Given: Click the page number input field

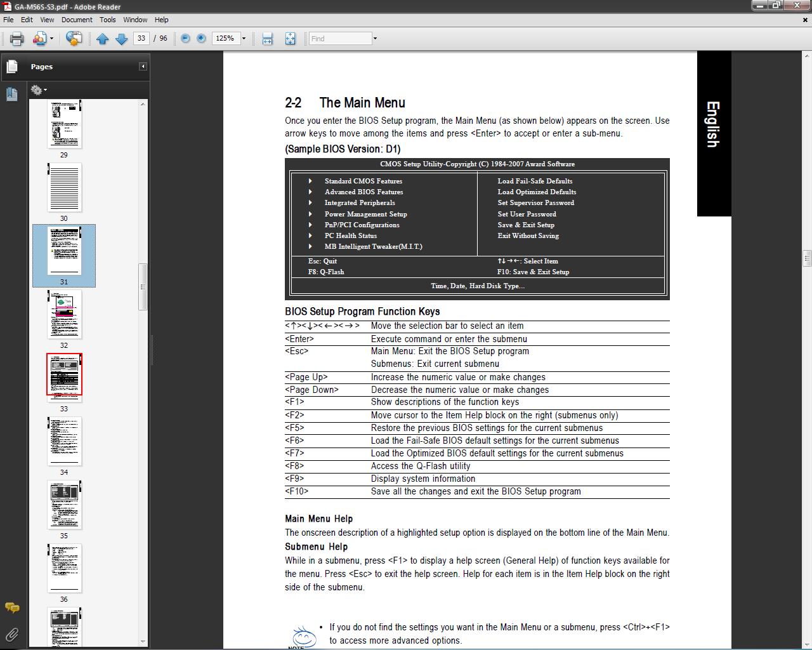Looking at the screenshot, I should pyautogui.click(x=141, y=39).
